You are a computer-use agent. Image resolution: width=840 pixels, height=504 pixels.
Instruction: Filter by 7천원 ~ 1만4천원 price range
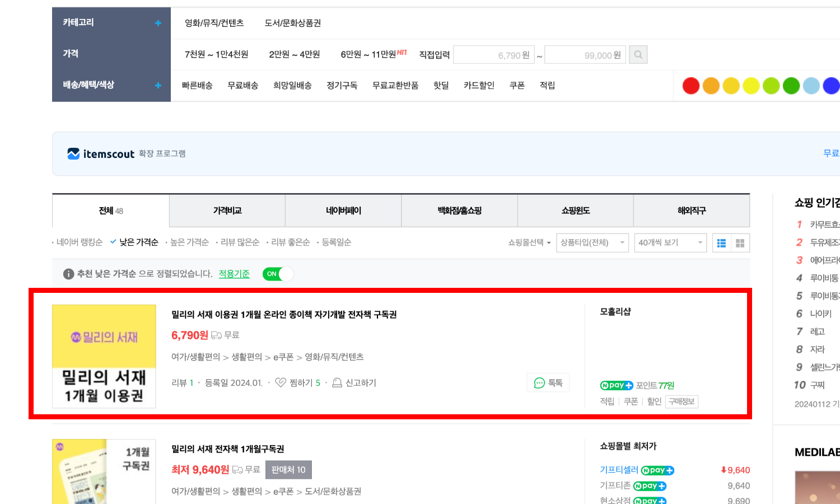click(216, 54)
